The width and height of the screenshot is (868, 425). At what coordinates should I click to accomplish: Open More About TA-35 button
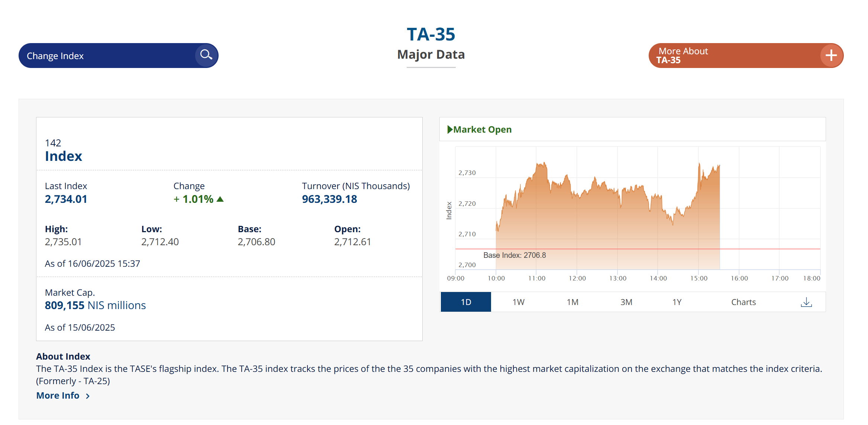tap(746, 55)
